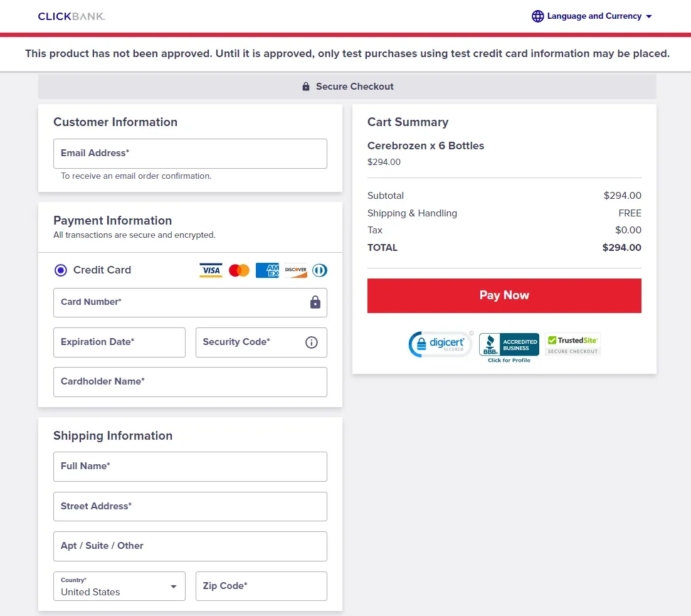The image size is (691, 616).
Task: Click the Pay Now button
Action: point(504,295)
